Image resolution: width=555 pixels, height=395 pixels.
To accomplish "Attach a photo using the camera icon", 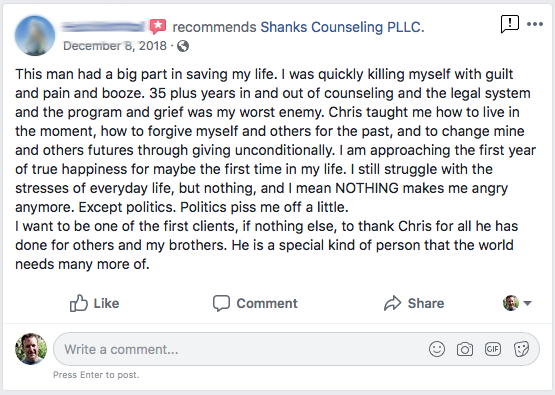I will pos(465,349).
